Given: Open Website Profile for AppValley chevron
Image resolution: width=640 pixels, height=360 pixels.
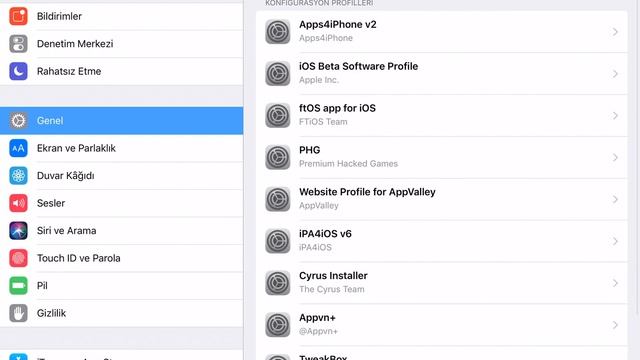Looking at the screenshot, I should 615,200.
